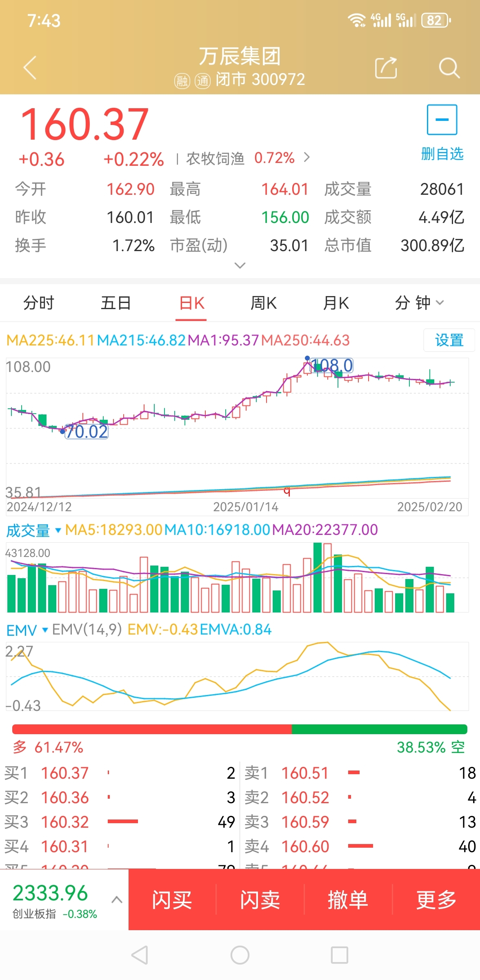Tap the 设置 chart settings button

[x=449, y=340]
